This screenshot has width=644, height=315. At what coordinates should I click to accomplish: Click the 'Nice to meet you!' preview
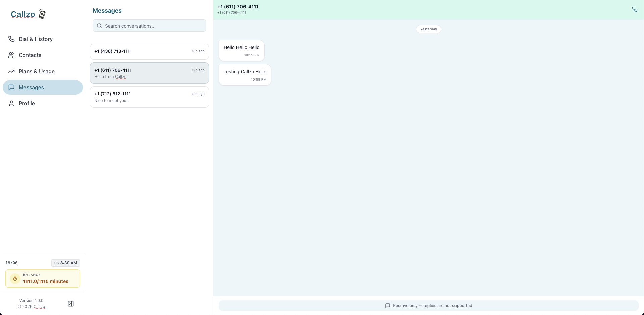(111, 101)
